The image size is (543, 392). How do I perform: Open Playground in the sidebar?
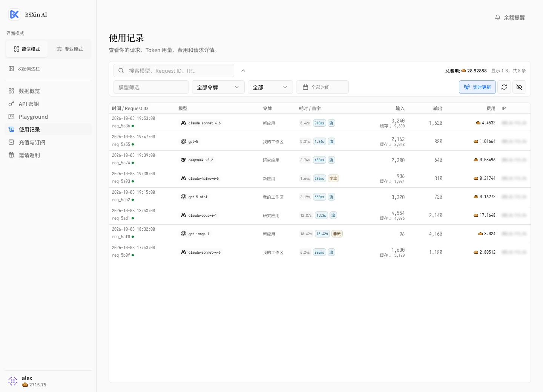click(x=48, y=116)
